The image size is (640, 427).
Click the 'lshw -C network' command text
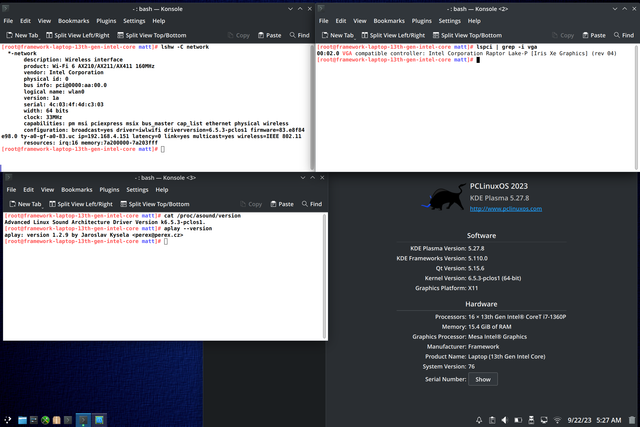(185, 47)
